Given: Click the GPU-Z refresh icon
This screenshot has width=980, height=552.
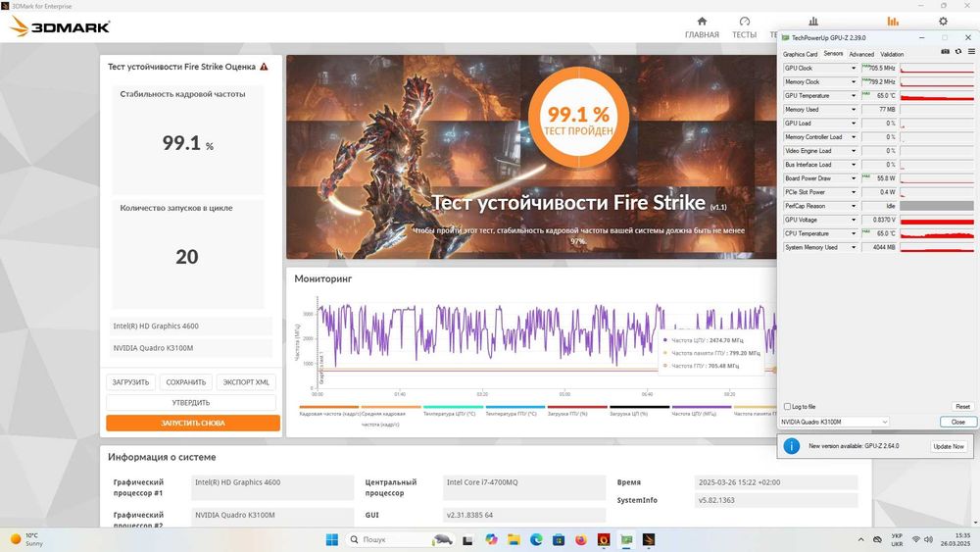Looking at the screenshot, I should coord(958,52).
